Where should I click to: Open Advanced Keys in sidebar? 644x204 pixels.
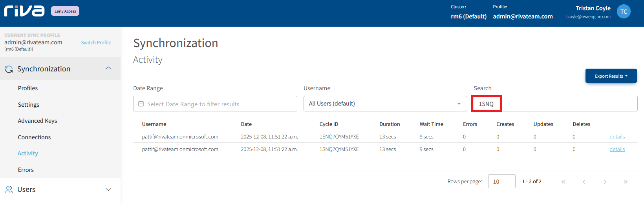tap(37, 121)
